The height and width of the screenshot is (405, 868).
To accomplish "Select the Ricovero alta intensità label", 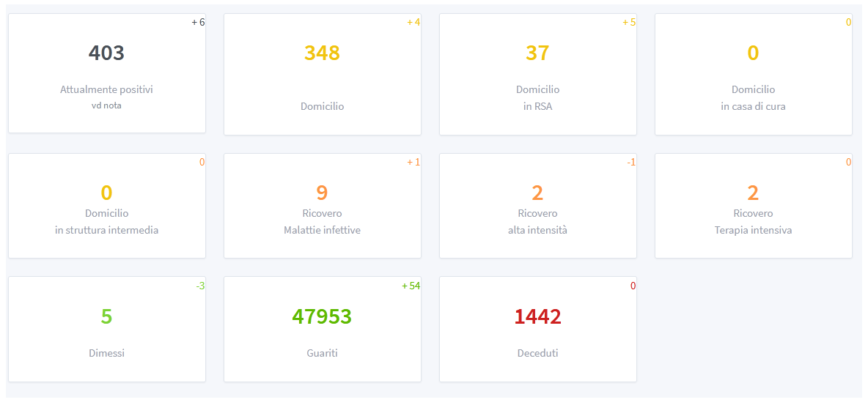I will click(x=537, y=221).
